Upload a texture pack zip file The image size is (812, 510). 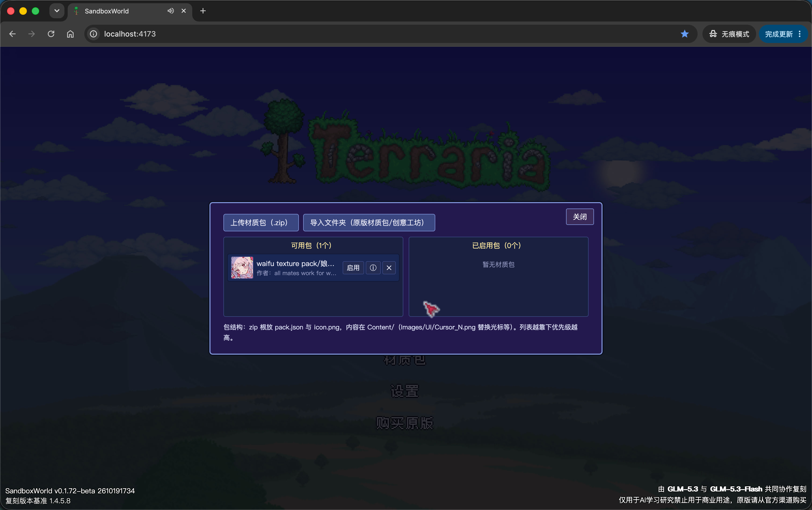(x=261, y=222)
